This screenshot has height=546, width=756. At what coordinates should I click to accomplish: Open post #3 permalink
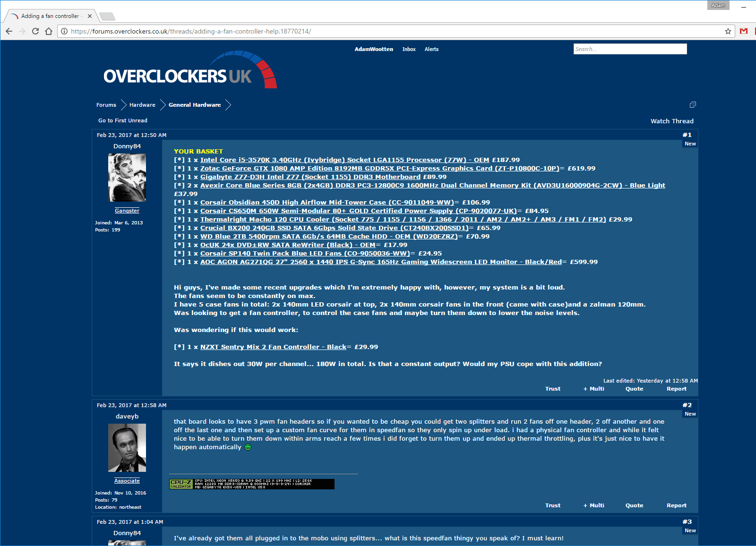click(x=687, y=522)
